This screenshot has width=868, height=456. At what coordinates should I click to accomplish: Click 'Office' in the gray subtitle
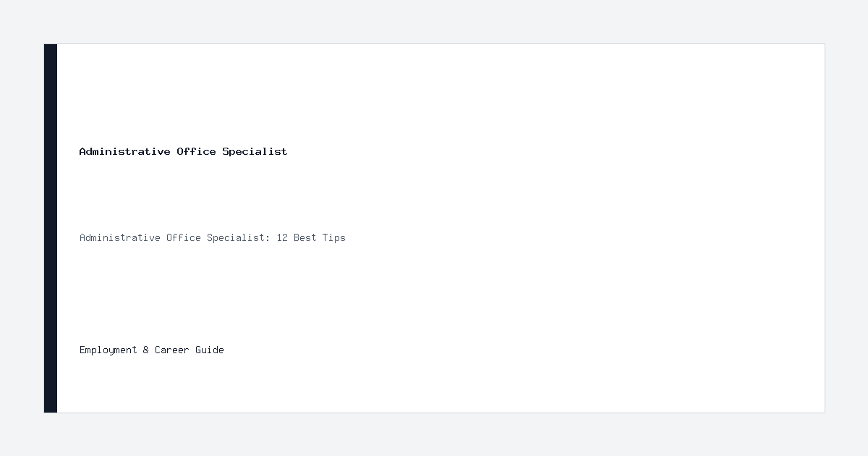184,237
